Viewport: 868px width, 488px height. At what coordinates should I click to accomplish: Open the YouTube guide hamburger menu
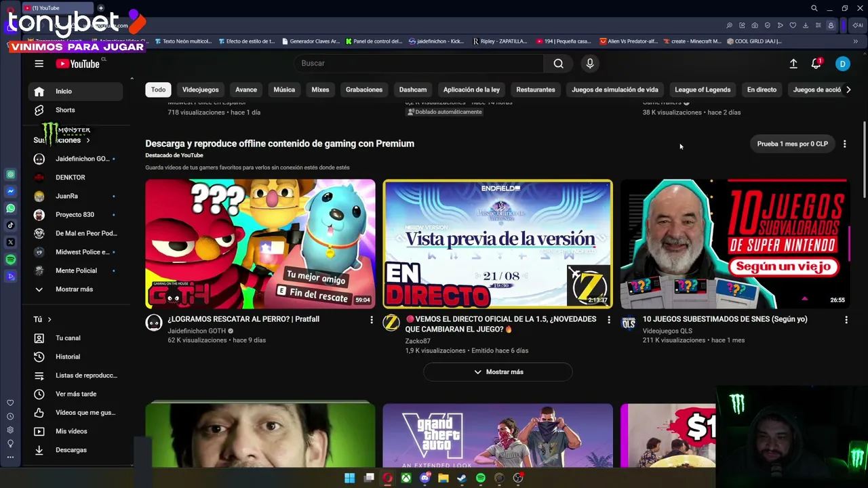[39, 64]
